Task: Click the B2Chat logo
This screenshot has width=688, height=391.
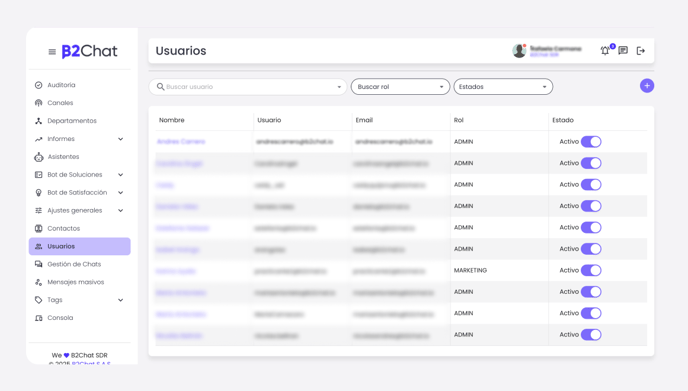Action: [x=90, y=51]
